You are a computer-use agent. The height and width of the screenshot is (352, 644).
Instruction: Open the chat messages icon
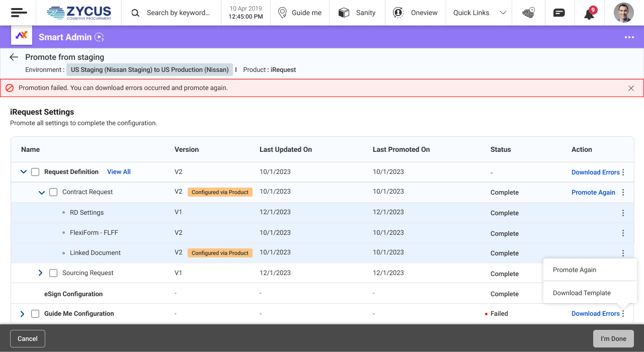[x=558, y=13]
